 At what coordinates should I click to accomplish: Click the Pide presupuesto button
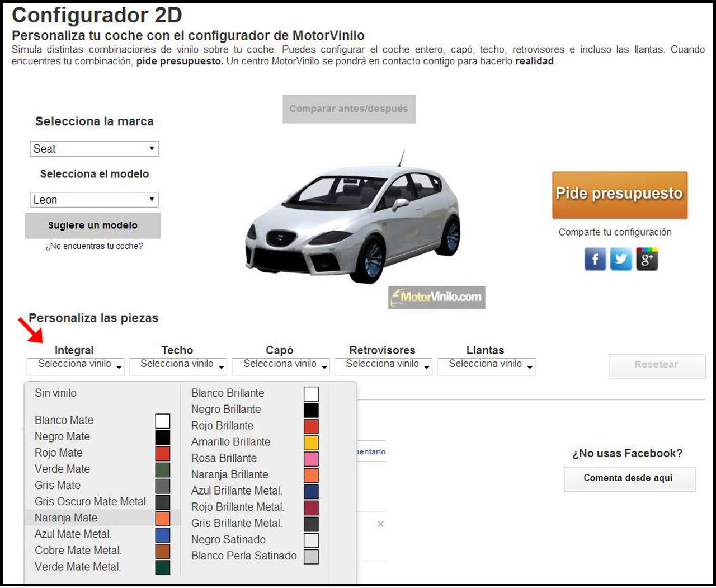click(x=620, y=195)
